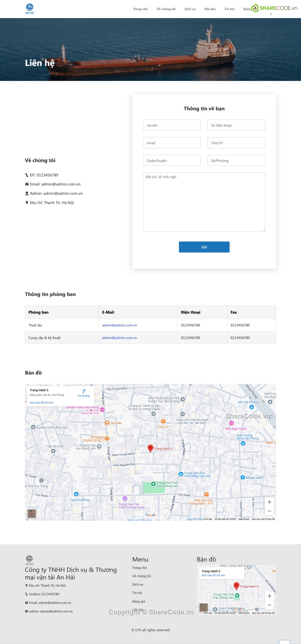Open the Đội tàu menu item
The width and height of the screenshot is (301, 644).
pos(210,9)
